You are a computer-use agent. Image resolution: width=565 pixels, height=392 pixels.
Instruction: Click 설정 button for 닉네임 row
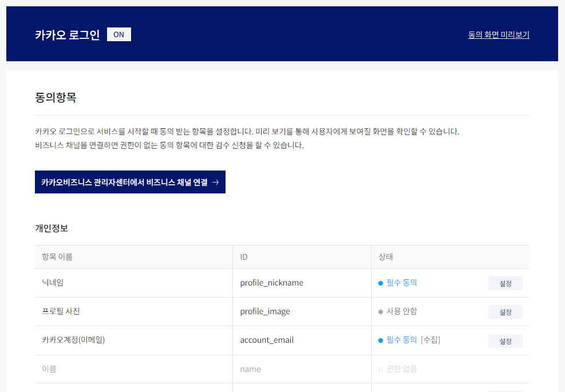tap(505, 283)
